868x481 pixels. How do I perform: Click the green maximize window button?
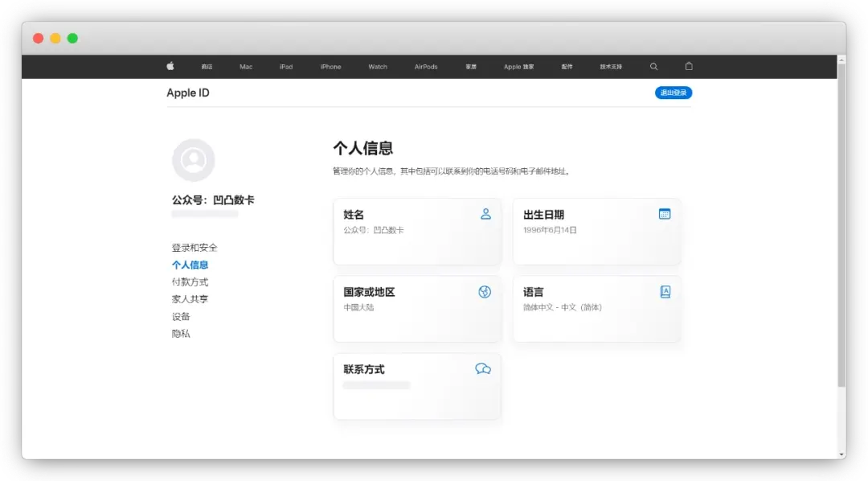click(72, 39)
